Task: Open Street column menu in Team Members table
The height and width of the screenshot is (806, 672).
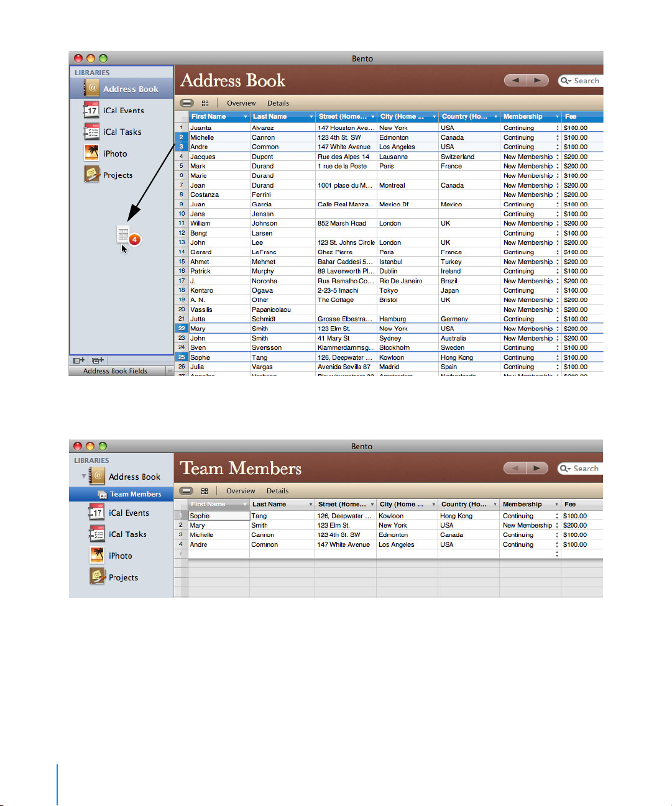Action: tap(372, 505)
